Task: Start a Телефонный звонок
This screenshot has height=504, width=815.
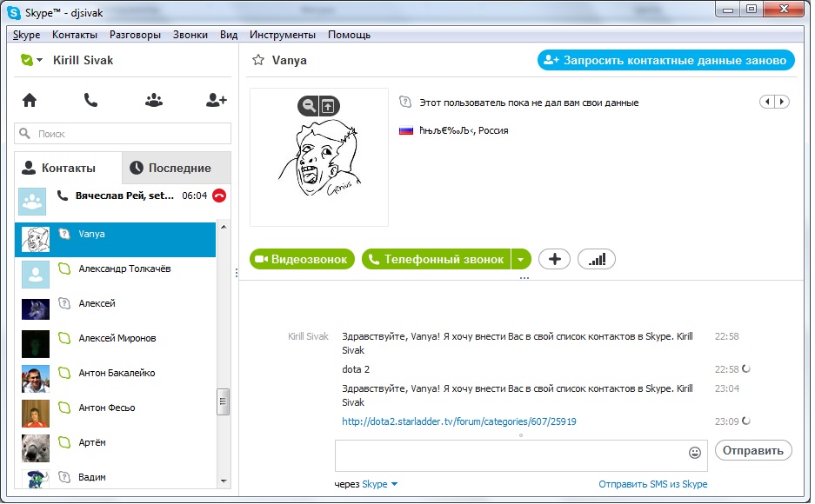Action: pyautogui.click(x=437, y=259)
